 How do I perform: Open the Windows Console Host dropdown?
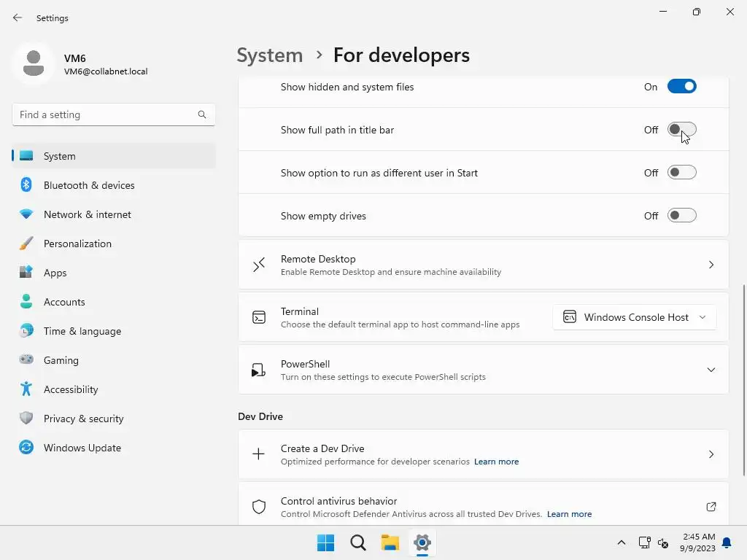tap(635, 317)
